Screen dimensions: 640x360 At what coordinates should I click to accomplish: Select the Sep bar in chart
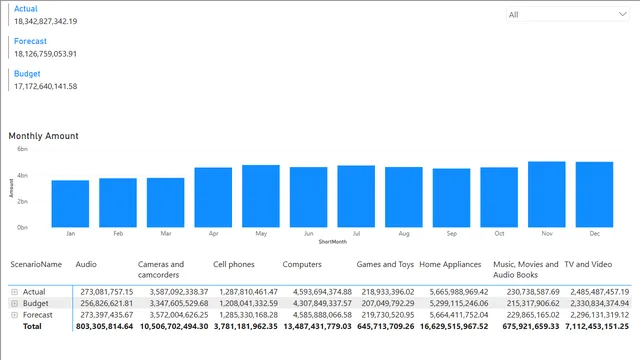(x=451, y=198)
